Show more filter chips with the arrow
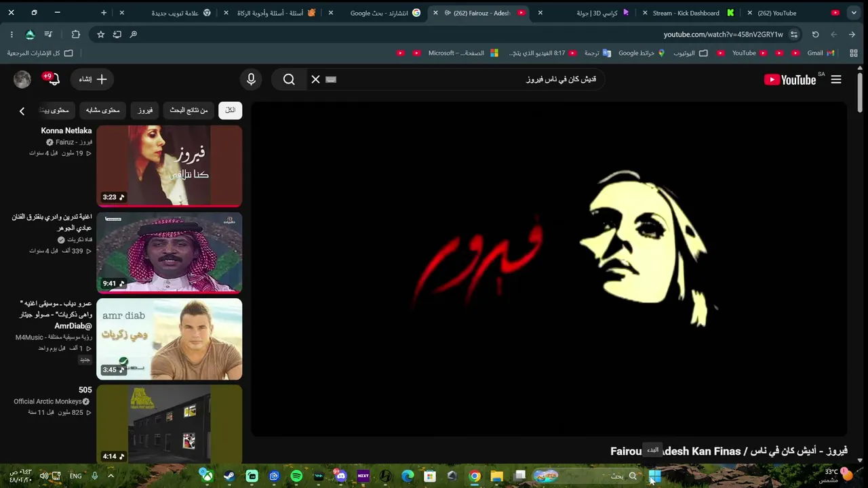Image resolution: width=868 pixels, height=488 pixels. tap(22, 110)
